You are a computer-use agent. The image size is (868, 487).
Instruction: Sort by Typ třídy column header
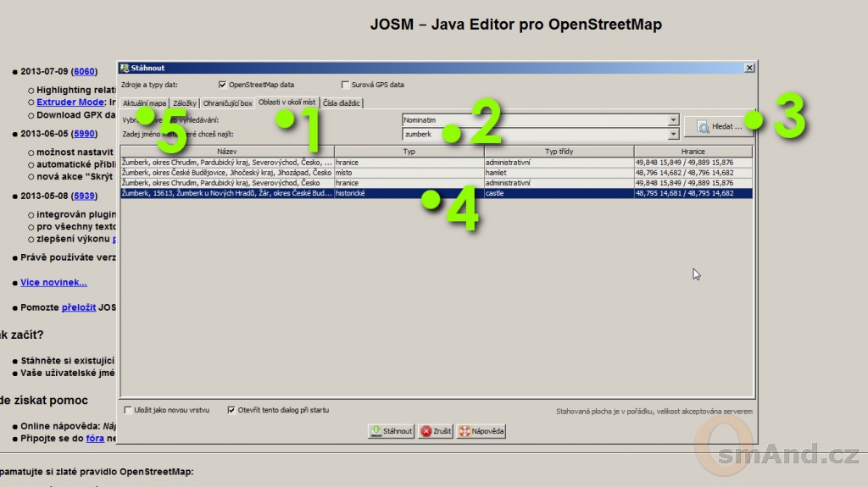(559, 151)
